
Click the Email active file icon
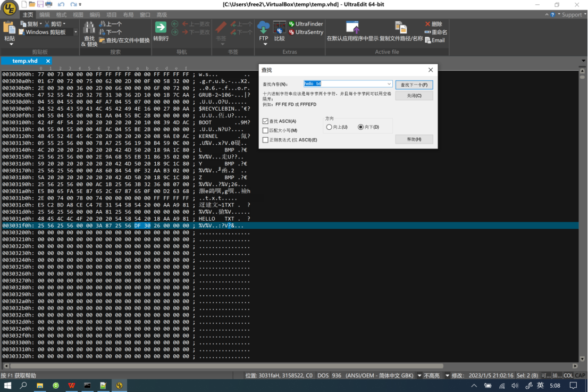(x=428, y=40)
